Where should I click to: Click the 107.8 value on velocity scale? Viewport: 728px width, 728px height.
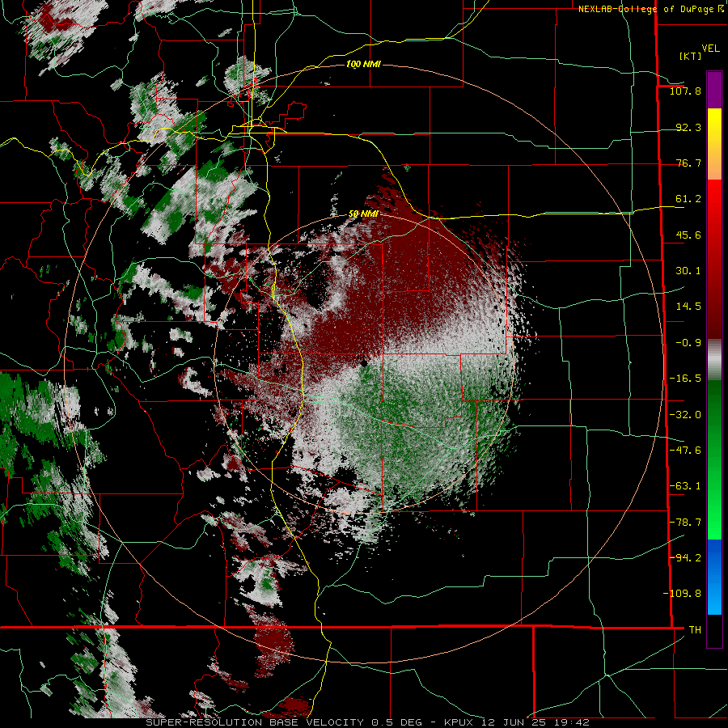point(685,91)
